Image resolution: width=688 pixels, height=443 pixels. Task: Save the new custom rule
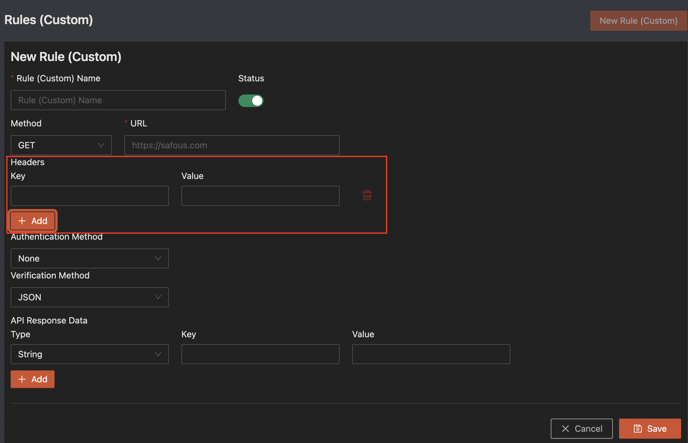650,429
